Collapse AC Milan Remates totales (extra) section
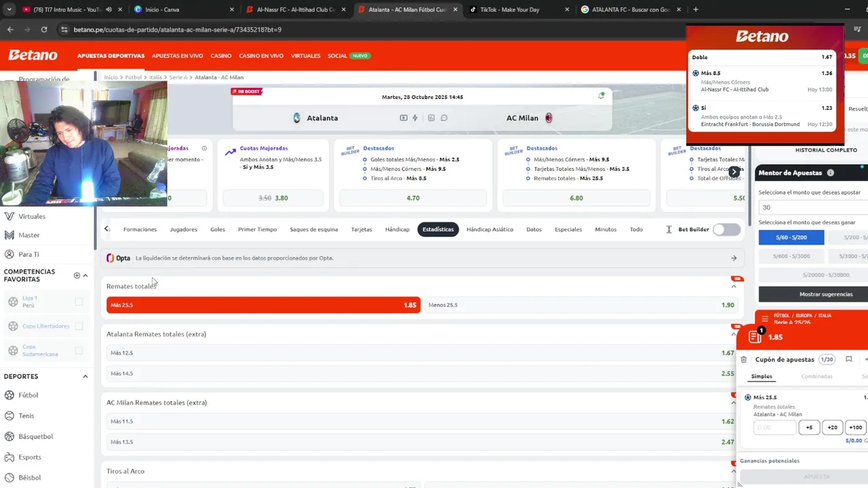The image size is (868, 488). click(734, 403)
